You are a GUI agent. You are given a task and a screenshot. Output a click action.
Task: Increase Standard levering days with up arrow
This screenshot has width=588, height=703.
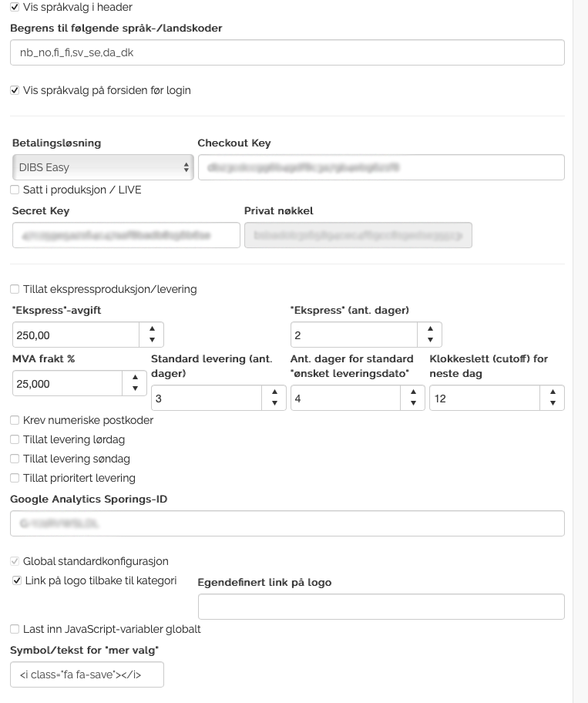[274, 392]
